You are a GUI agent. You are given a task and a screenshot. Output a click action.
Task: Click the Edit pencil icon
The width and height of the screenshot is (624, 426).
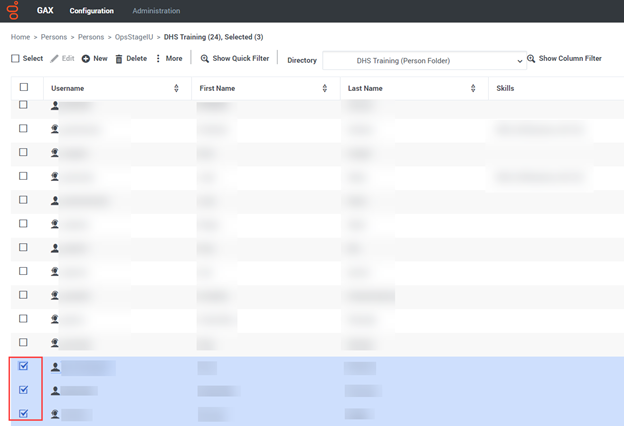click(55, 59)
